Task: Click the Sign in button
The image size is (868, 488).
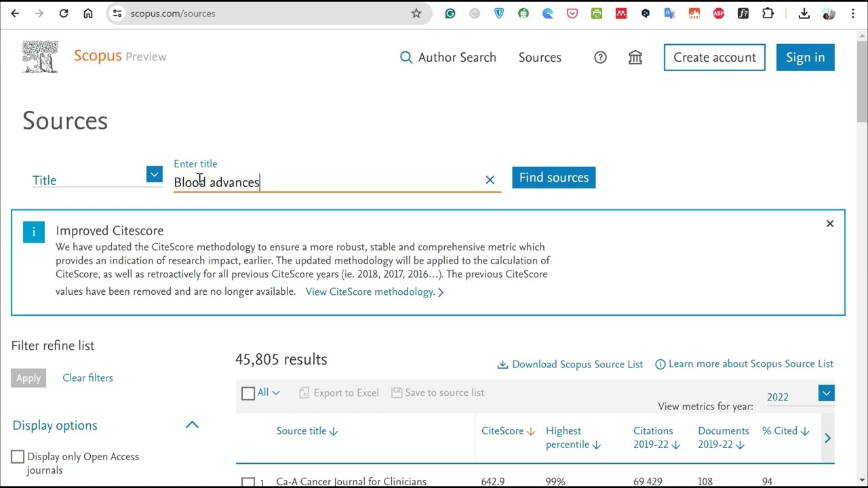Action: 806,58
